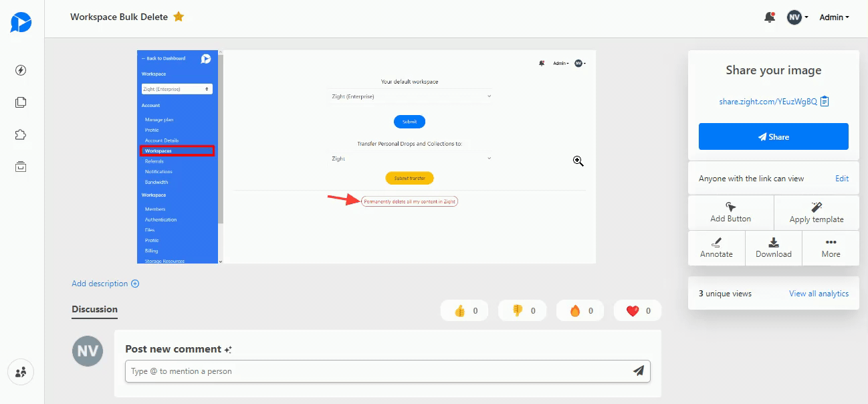
Task: Click the Download button
Action: pyautogui.click(x=774, y=247)
